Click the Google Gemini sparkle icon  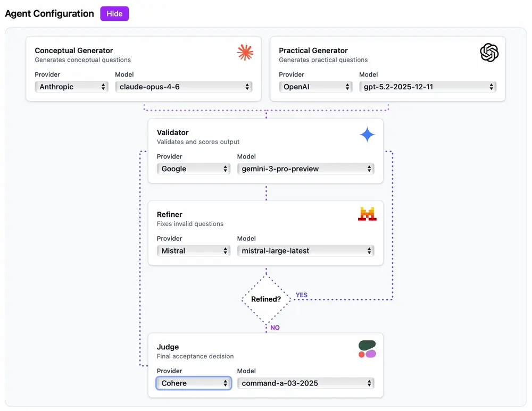click(x=367, y=135)
